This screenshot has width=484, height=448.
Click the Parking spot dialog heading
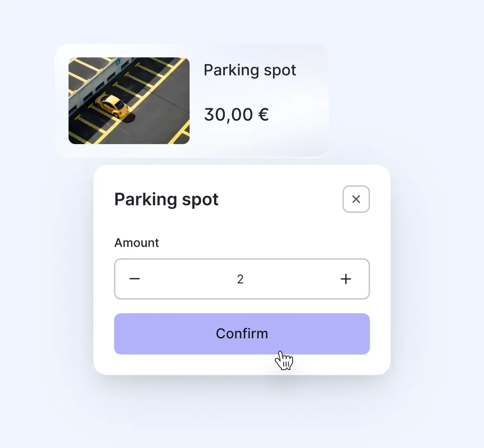point(166,199)
